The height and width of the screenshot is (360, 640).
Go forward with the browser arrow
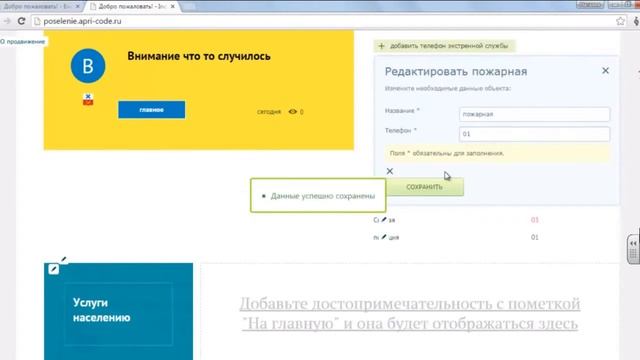(x=7, y=21)
